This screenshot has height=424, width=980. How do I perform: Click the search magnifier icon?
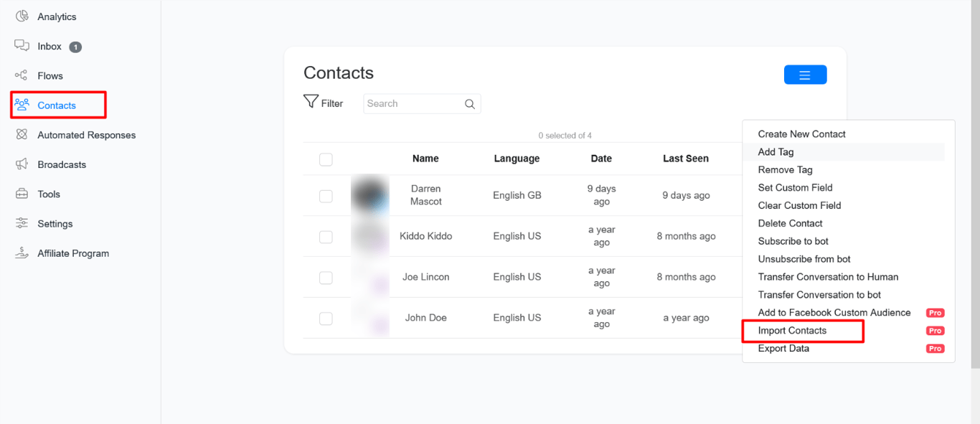coord(470,104)
